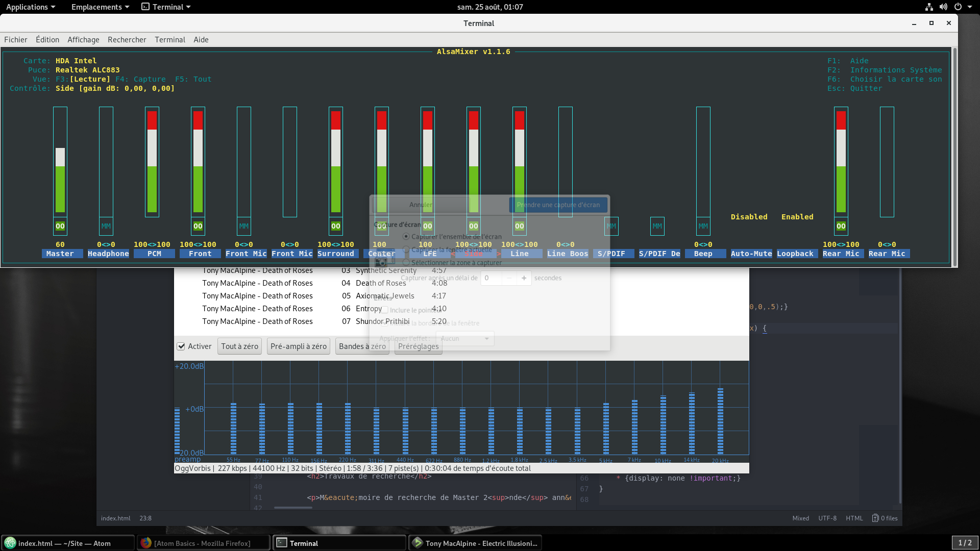Click the Firefox icon in taskbar
Image resolution: width=980 pixels, height=551 pixels.
pyautogui.click(x=146, y=543)
